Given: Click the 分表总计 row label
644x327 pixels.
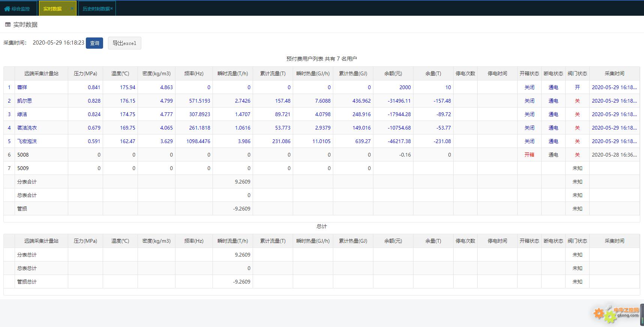Looking at the screenshot, I should click(x=27, y=255).
